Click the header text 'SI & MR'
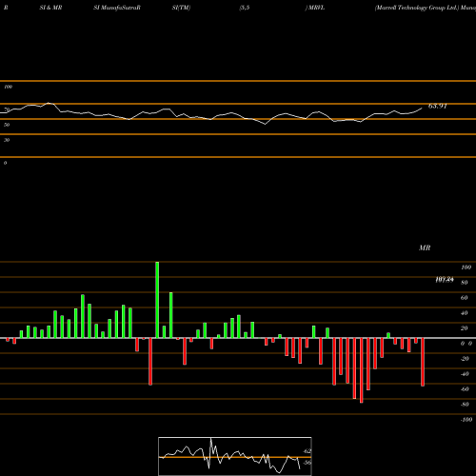This screenshot has width=476, height=476. click(50, 8)
